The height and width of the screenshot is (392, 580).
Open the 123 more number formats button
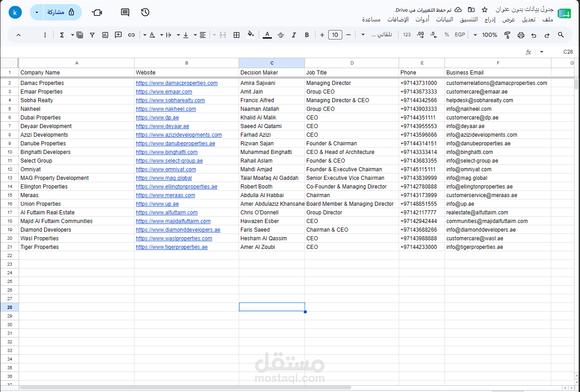click(x=407, y=35)
